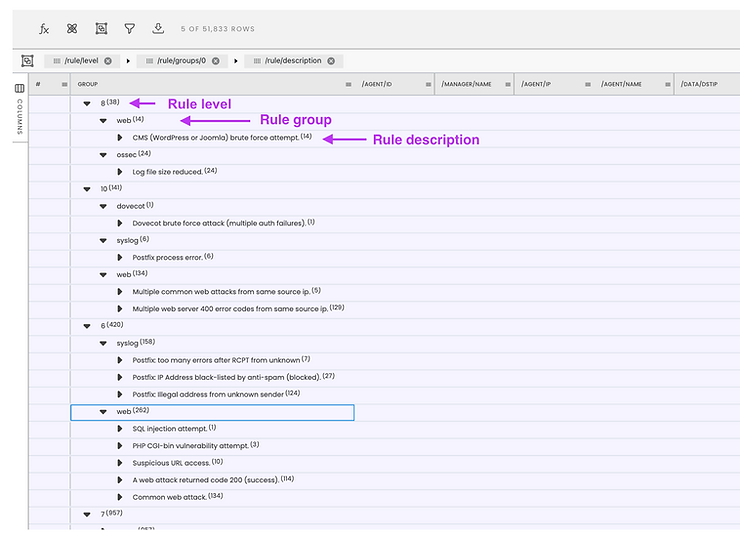Click the /AGENT/NAME column header
The image size is (740, 533).
point(621,85)
